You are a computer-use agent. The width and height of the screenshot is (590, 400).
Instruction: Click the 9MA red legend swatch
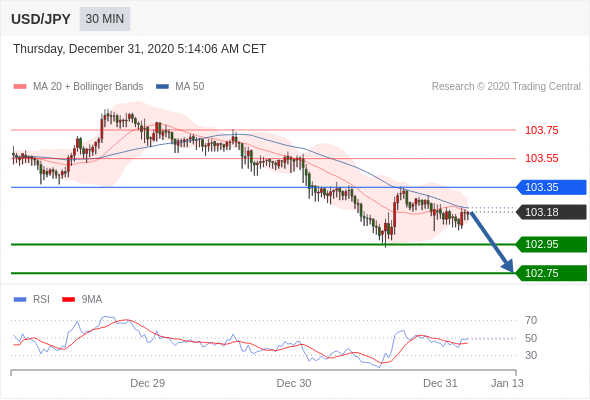tap(68, 300)
